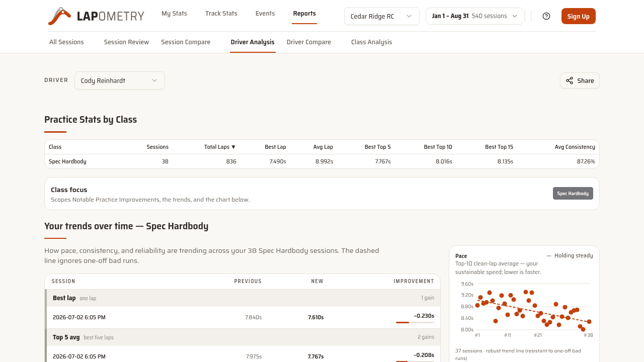Switch to Session Review tab
Image resolution: width=644 pixels, height=362 pixels.
click(126, 42)
